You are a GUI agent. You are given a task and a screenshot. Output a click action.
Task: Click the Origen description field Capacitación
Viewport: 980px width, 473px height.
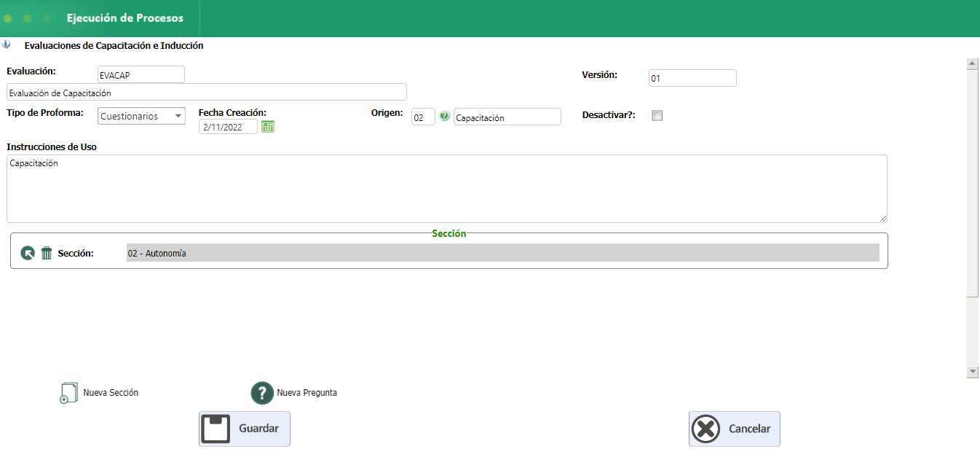pos(507,117)
